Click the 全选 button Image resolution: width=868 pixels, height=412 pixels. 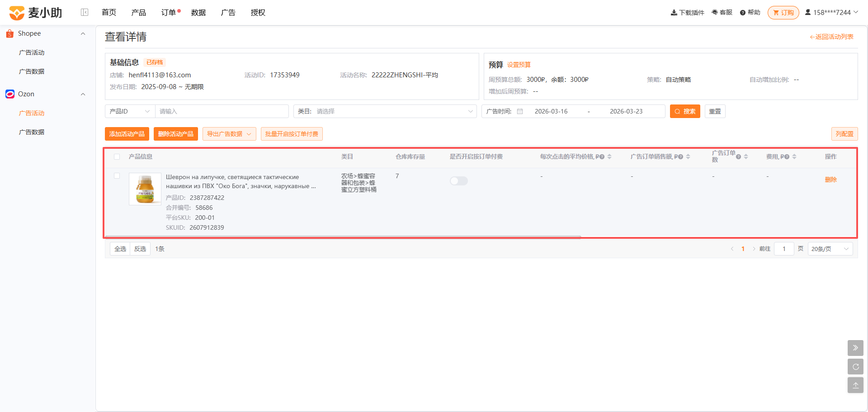[120, 249]
